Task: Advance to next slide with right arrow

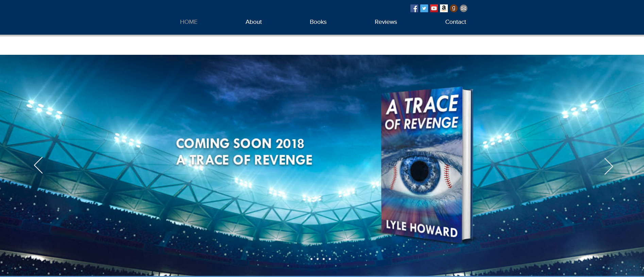Action: click(x=609, y=166)
